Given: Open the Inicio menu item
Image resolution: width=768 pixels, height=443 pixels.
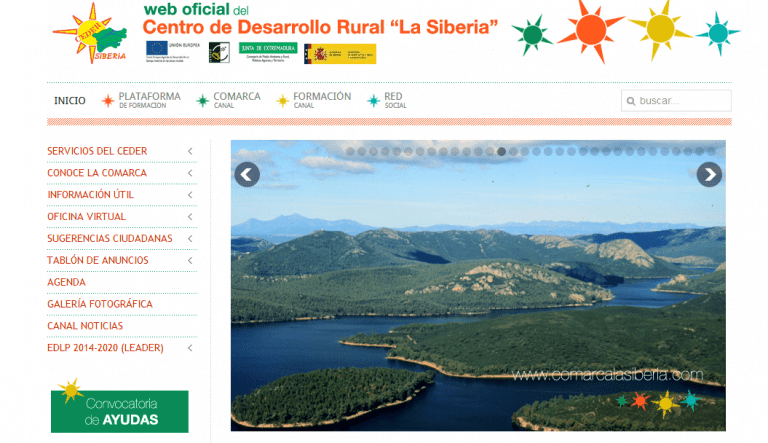Looking at the screenshot, I should point(70,101).
